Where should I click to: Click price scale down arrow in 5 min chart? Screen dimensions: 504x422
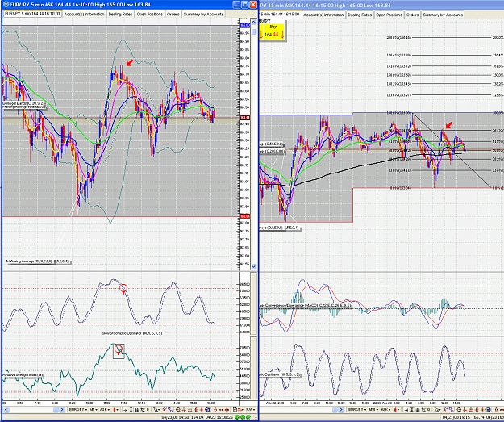pyautogui.click(x=253, y=266)
